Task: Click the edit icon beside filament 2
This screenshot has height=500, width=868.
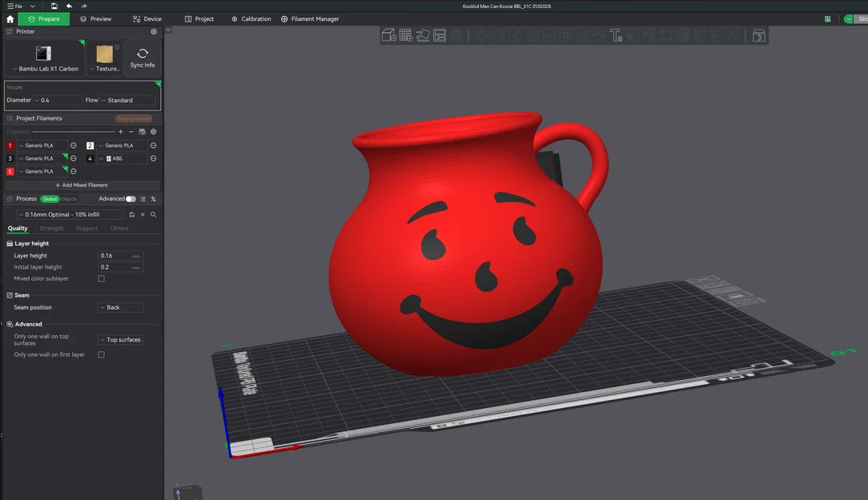Action: point(153,146)
